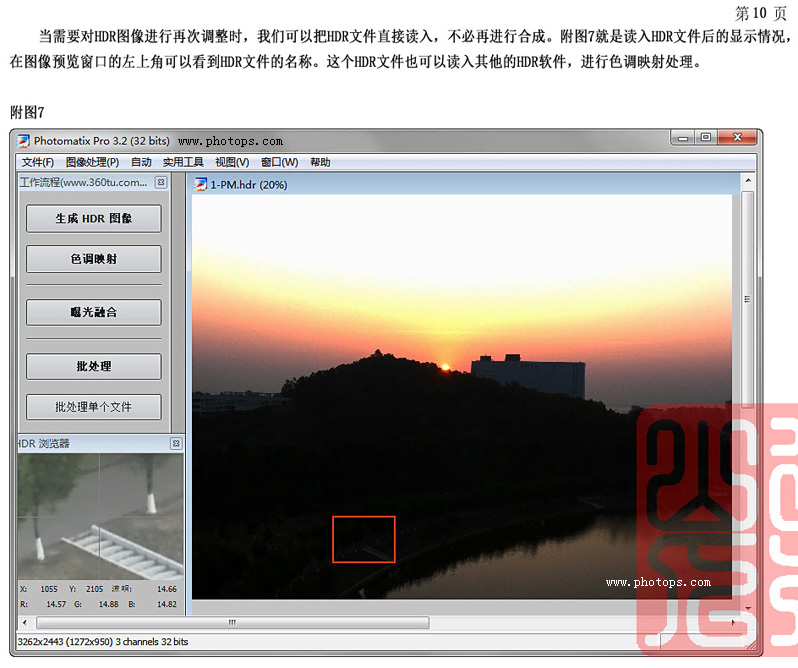Image resolution: width=798 pixels, height=668 pixels.
Task: Click the 批处理单个文件 button
Action: tap(94, 407)
